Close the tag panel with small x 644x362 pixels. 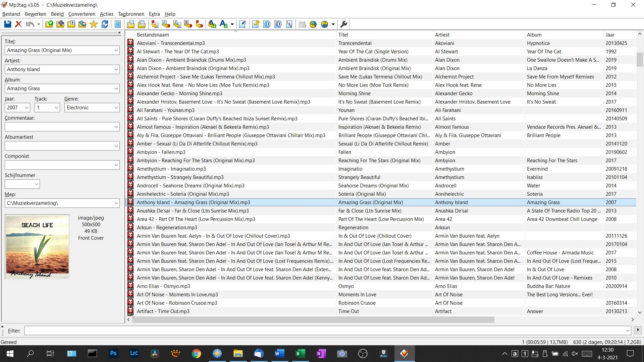pos(119,33)
